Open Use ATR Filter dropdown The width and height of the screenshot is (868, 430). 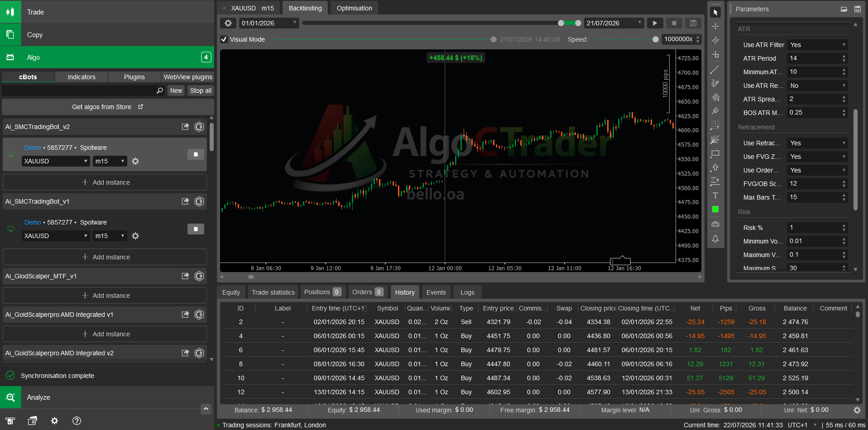coord(817,45)
